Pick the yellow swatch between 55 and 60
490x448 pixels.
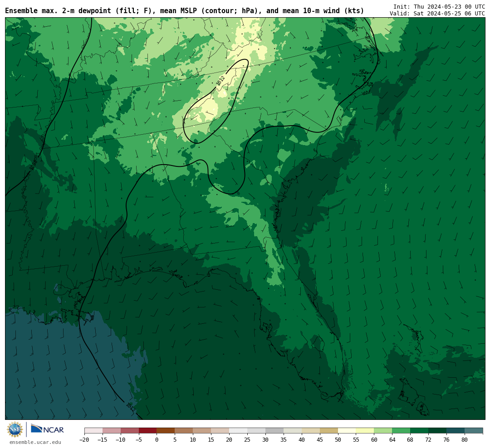tap(365, 431)
